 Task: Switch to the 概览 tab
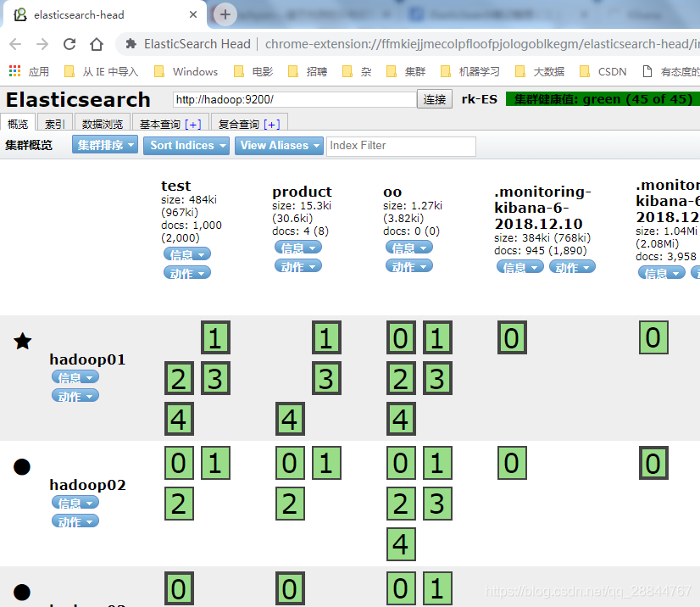click(18, 123)
